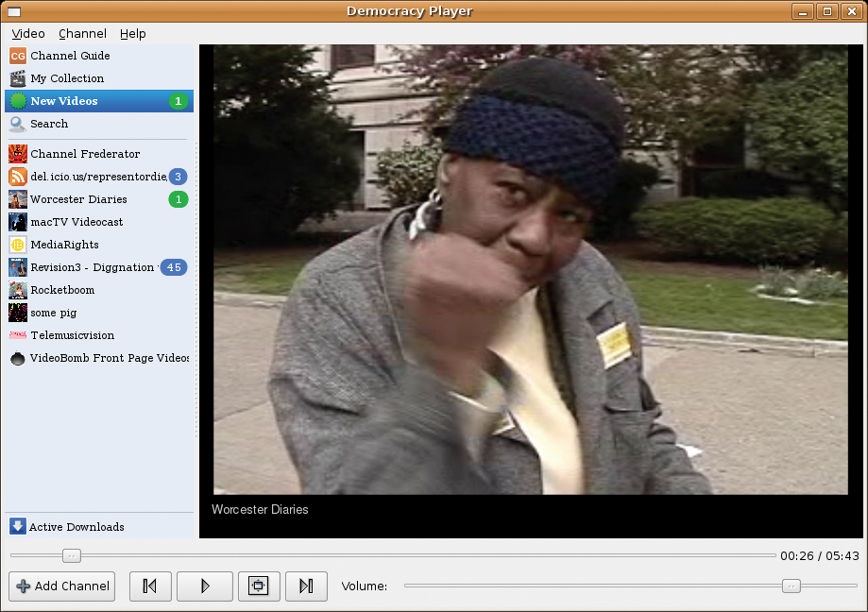
Task: Click the Search magnifier icon
Action: coord(18,124)
